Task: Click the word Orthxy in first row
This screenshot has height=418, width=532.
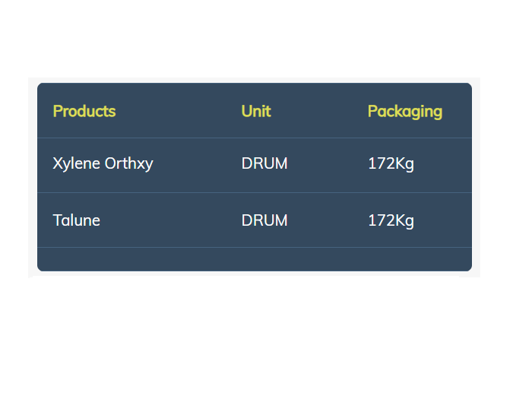Action: (x=129, y=164)
